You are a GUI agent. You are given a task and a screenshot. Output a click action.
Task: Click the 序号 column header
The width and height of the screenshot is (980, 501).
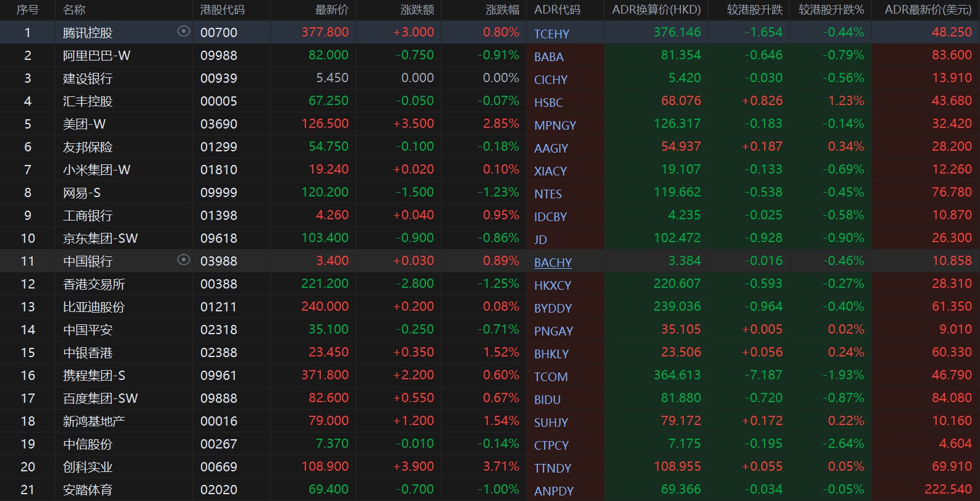coord(27,10)
